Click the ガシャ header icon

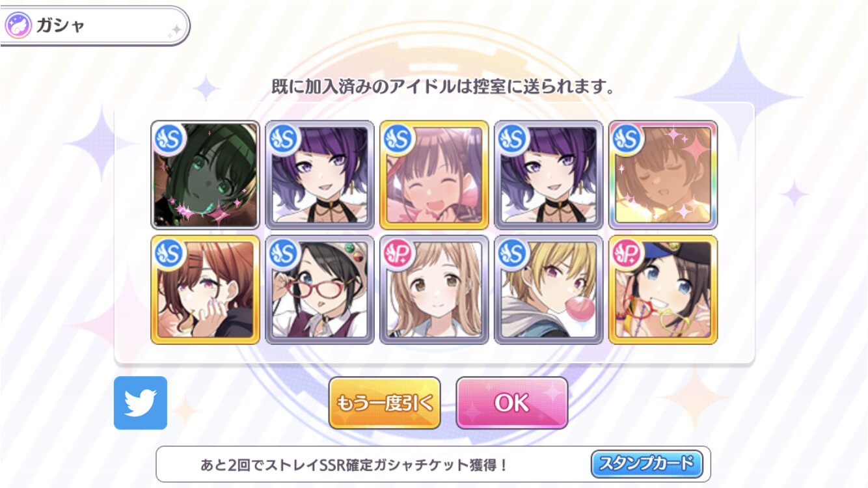click(18, 26)
